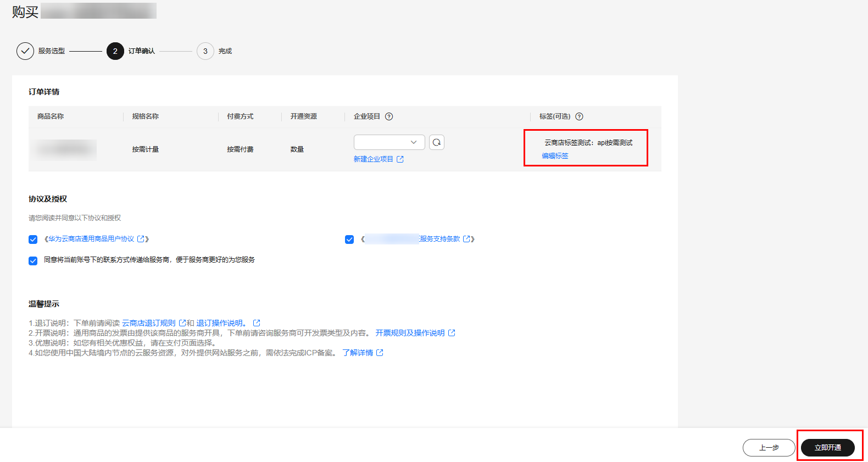Open the 云商店退订规则 link
This screenshot has width=868, height=462.
pos(149,323)
